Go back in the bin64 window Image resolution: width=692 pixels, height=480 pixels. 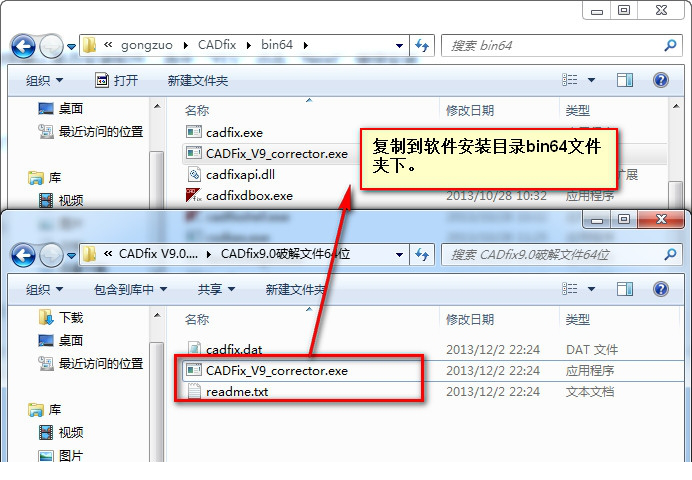click(23, 46)
